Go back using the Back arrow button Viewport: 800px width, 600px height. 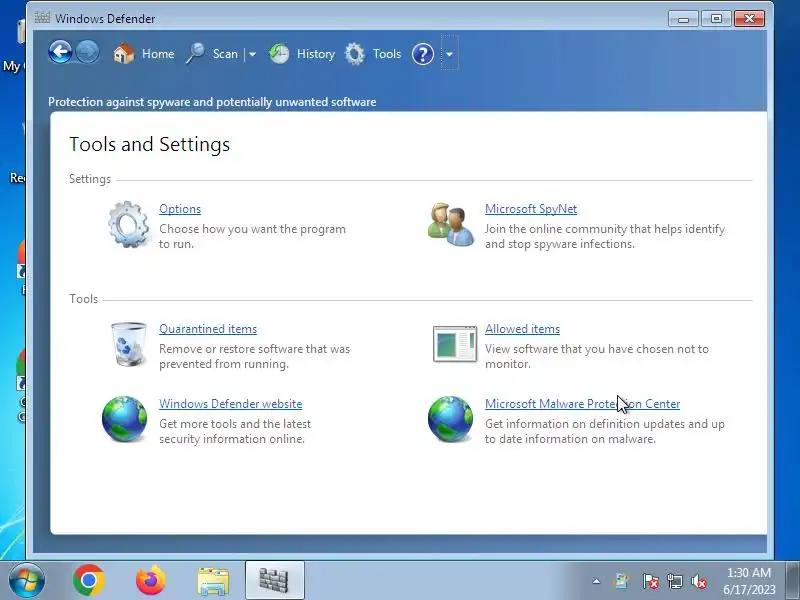pyautogui.click(x=60, y=52)
